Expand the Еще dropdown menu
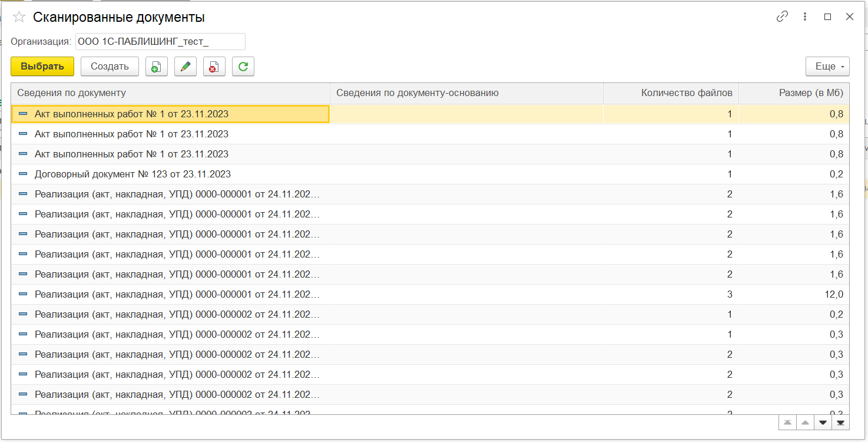This screenshot has width=868, height=442. [x=827, y=67]
